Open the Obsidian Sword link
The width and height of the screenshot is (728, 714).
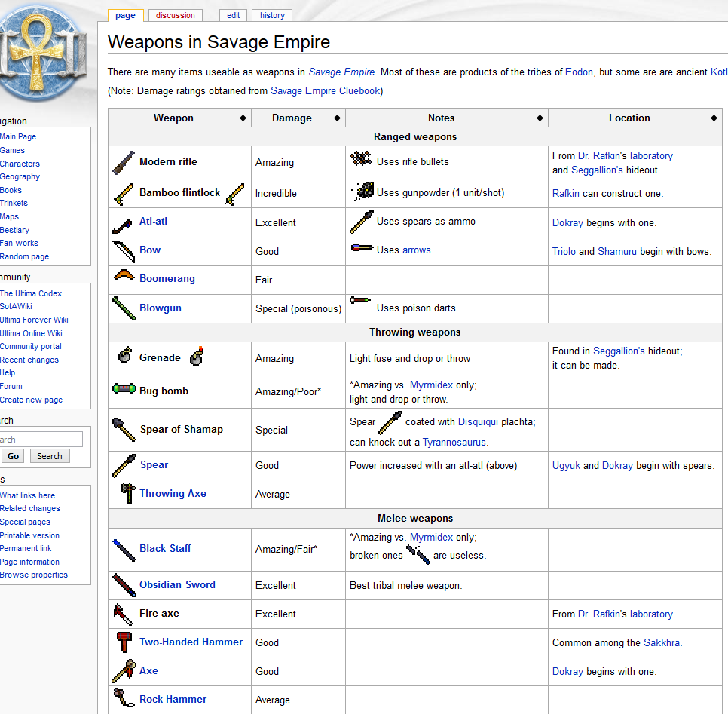[x=177, y=584]
